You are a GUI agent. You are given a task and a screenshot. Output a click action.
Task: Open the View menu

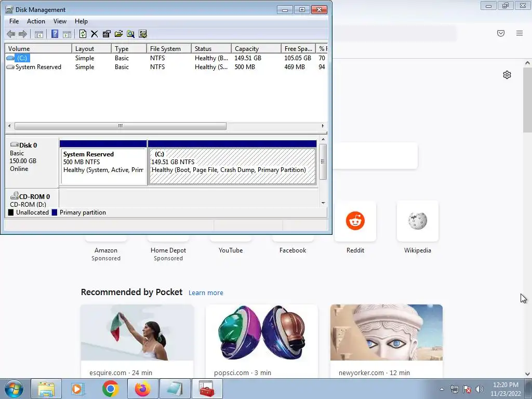tap(60, 21)
